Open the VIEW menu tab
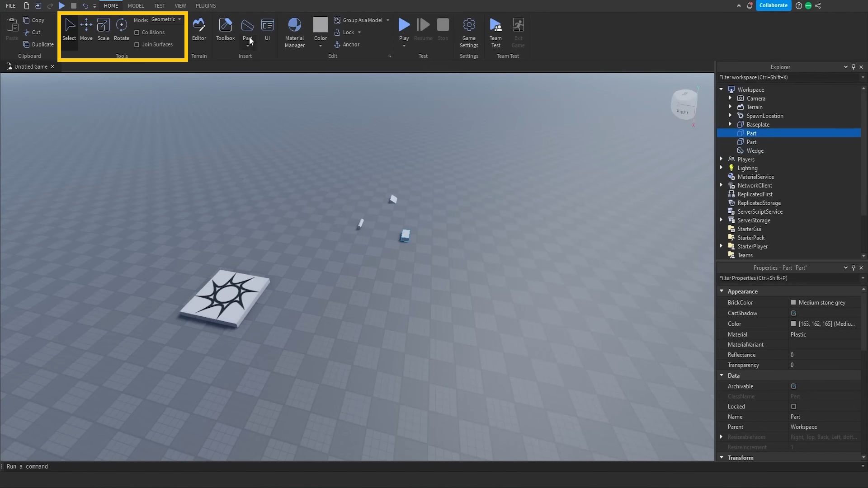Image resolution: width=868 pixels, height=488 pixels. [x=180, y=5]
